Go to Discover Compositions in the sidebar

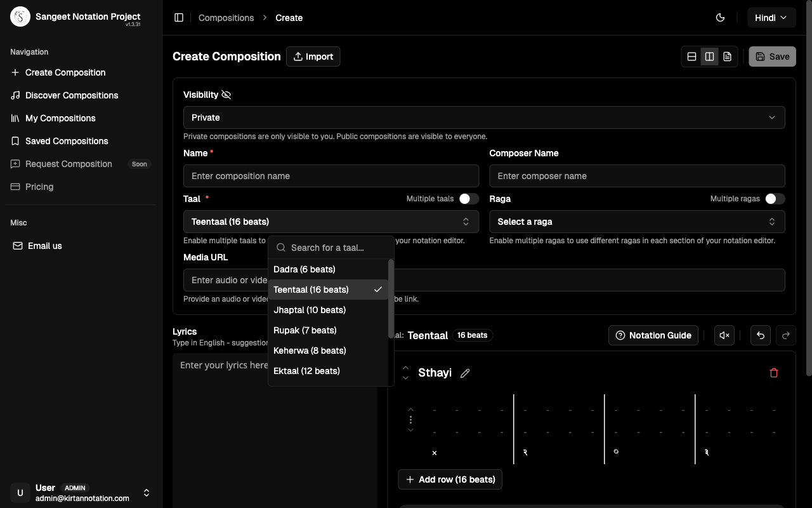tap(70, 95)
